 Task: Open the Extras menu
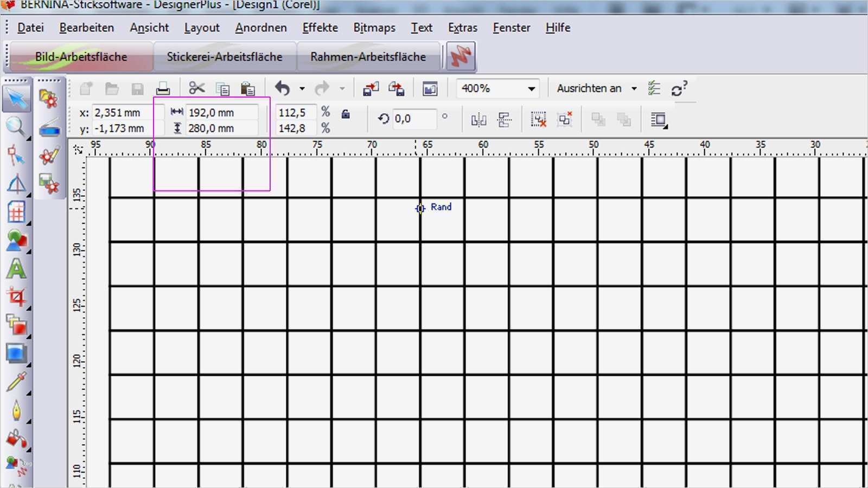[463, 28]
